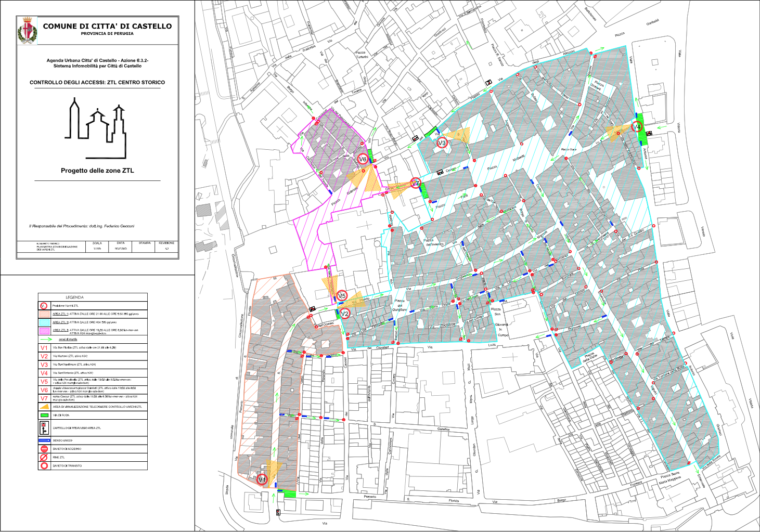Click the 'Piazza delle Oche' map label
Viewport: 760px width, 532px height.
tap(589, 357)
